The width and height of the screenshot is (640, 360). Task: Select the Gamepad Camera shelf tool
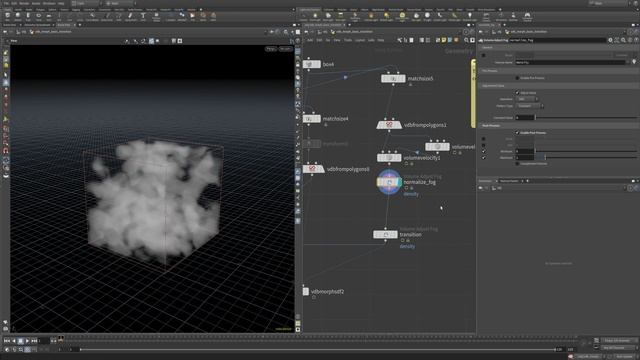pyautogui.click(x=527, y=16)
